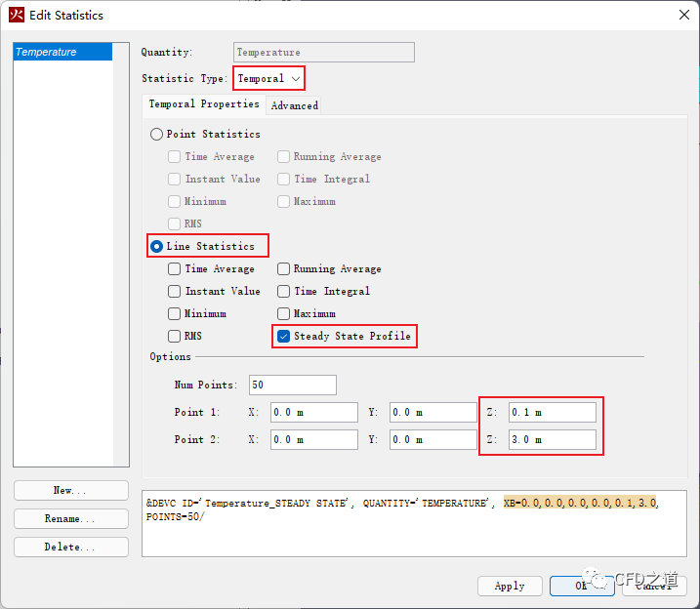The width and height of the screenshot is (700, 609).
Task: Close the Edit Statistics dialog
Action: (684, 15)
